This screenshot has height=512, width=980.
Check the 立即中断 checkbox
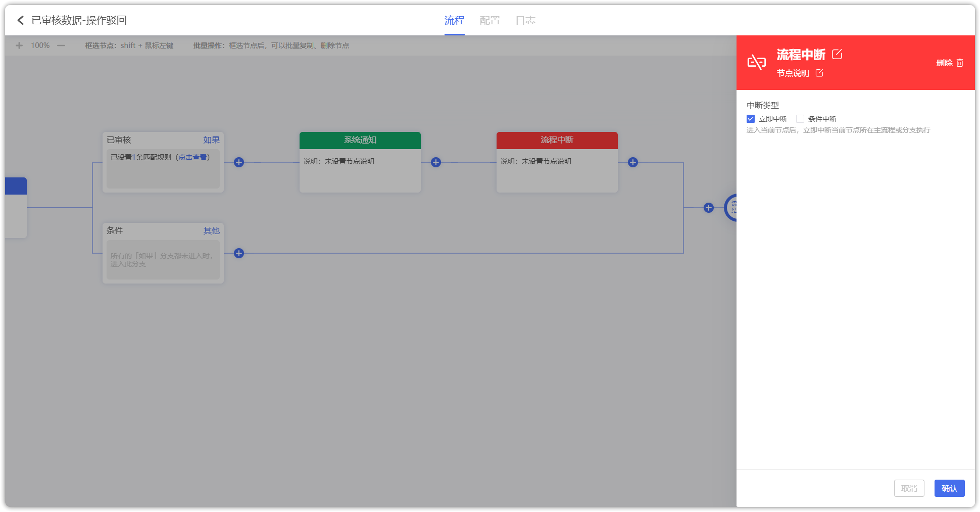tap(751, 119)
